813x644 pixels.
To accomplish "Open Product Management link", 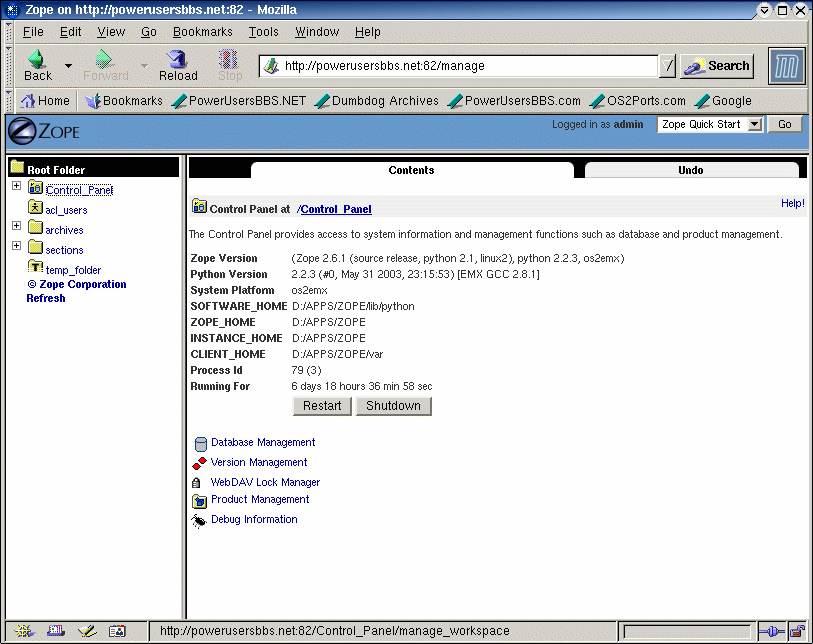I will [260, 499].
